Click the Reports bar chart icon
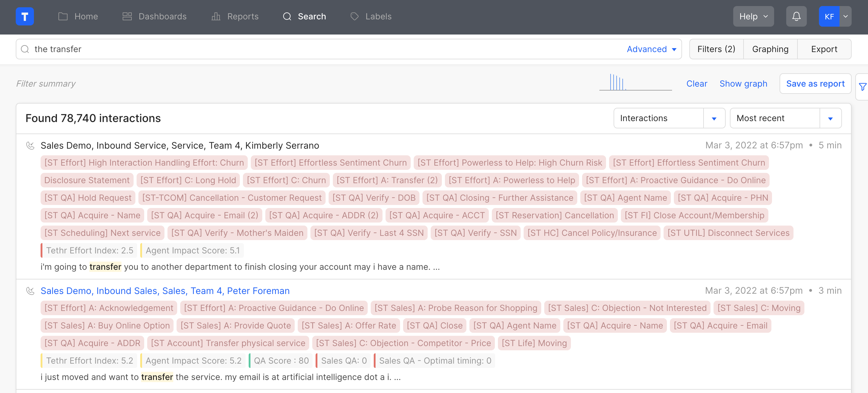868x393 pixels. click(x=216, y=16)
